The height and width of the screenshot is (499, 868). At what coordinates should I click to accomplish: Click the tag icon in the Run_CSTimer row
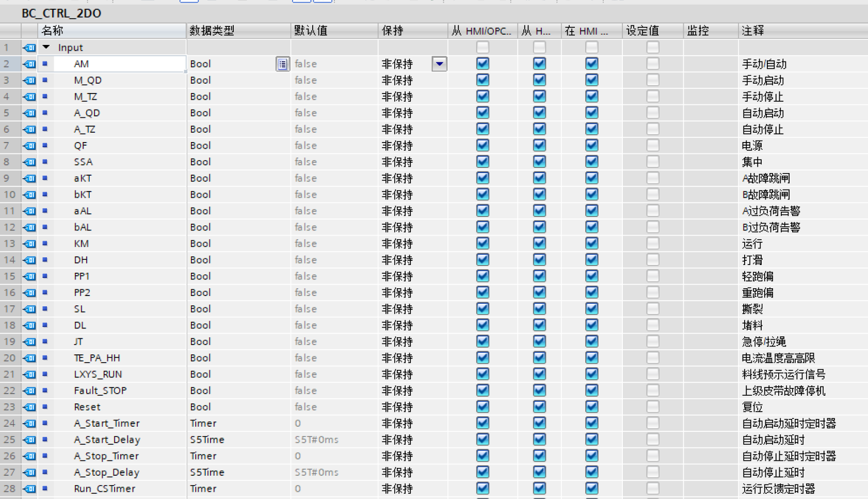click(x=29, y=489)
